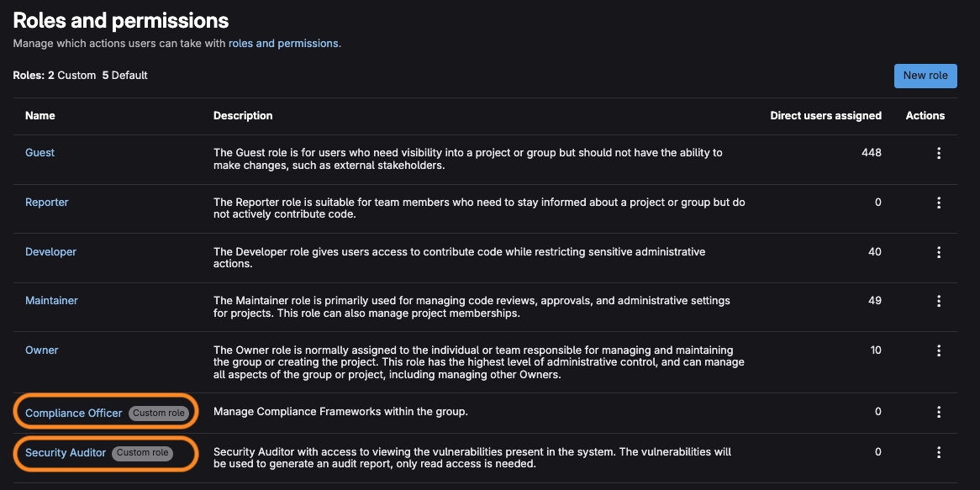Open the Reporter role details
The height and width of the screenshot is (490, 980).
(x=46, y=202)
